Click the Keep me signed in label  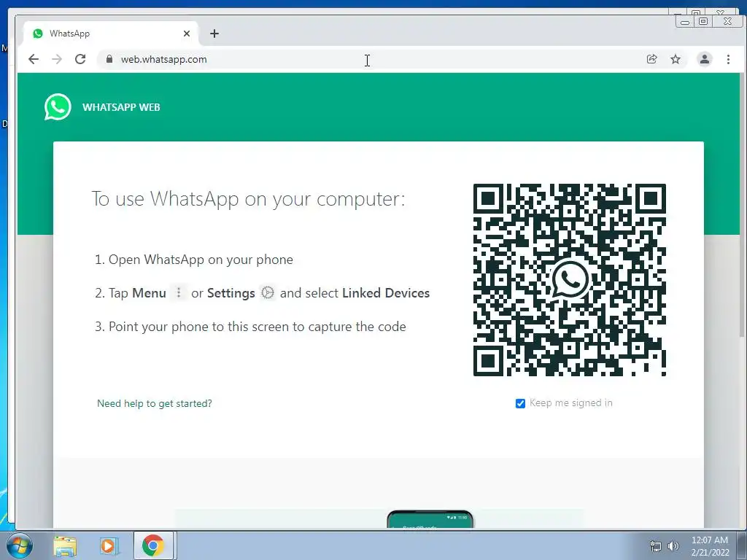pyautogui.click(x=570, y=402)
